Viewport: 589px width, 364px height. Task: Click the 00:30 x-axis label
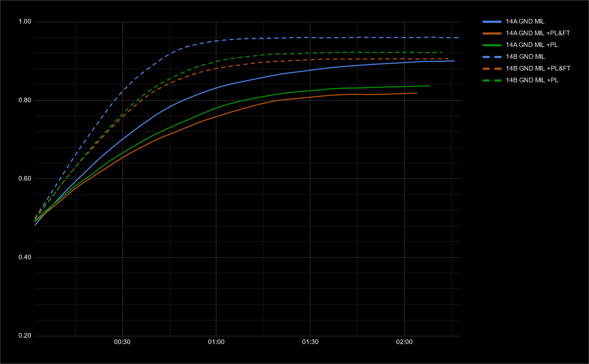click(122, 342)
